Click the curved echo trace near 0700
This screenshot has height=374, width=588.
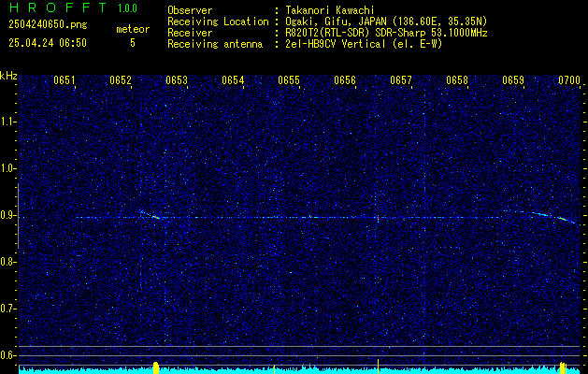pos(540,216)
